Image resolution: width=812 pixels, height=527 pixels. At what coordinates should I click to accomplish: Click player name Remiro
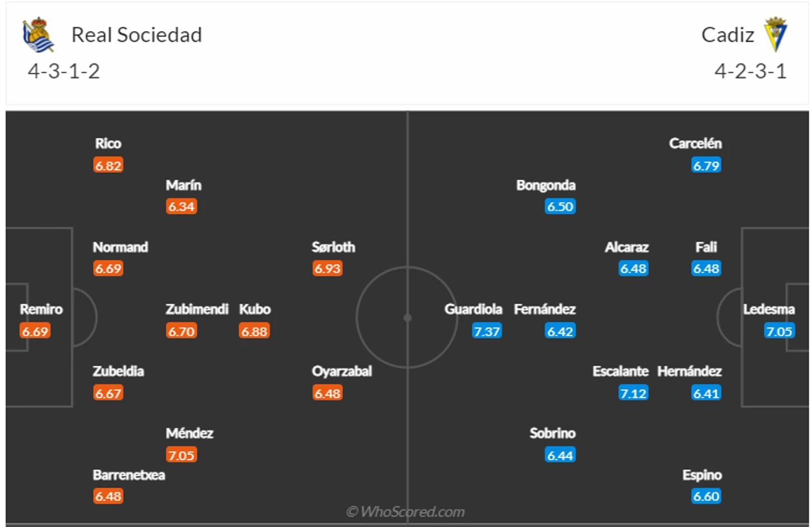pos(41,309)
